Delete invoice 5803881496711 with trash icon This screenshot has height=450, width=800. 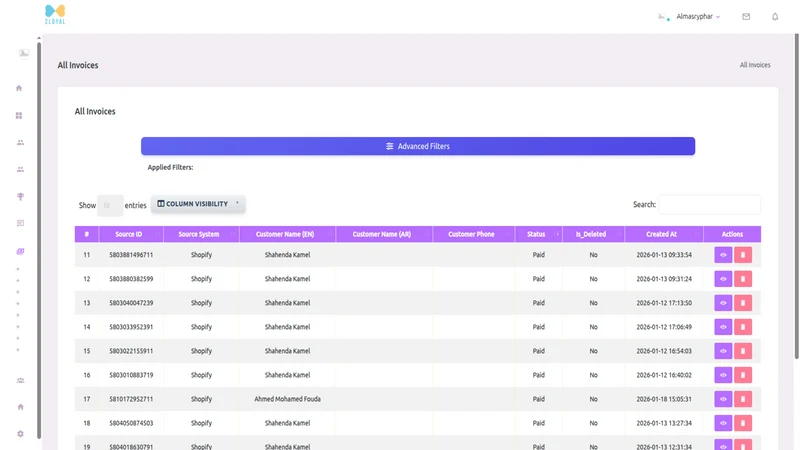[x=743, y=255]
